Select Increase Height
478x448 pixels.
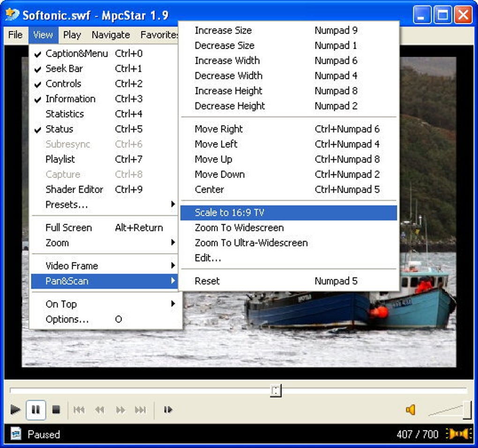coord(289,91)
